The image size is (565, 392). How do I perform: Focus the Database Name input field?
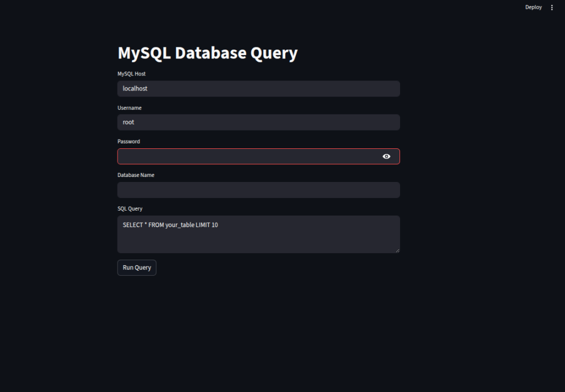pos(258,190)
